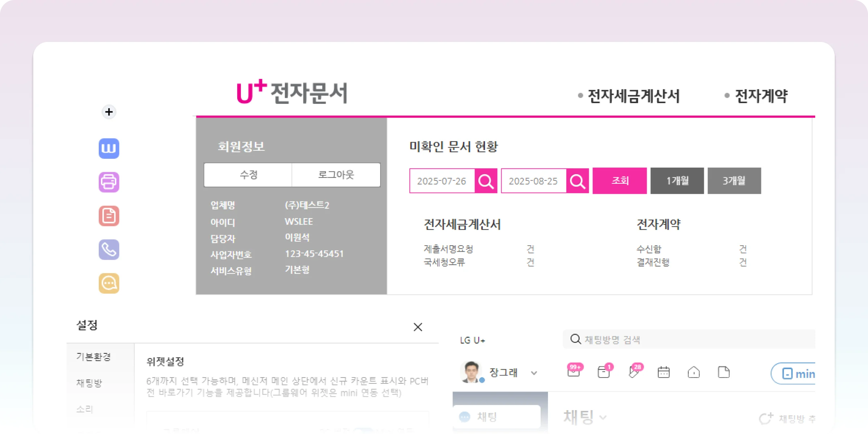Open 전자세금계산서 top menu
Viewport: 868px width, 434px height.
(634, 96)
